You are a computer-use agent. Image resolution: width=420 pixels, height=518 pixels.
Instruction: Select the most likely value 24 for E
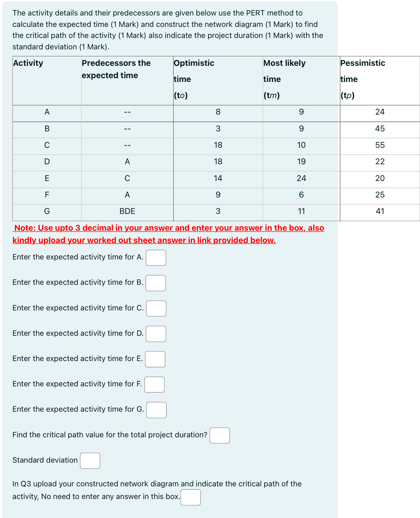click(x=301, y=178)
